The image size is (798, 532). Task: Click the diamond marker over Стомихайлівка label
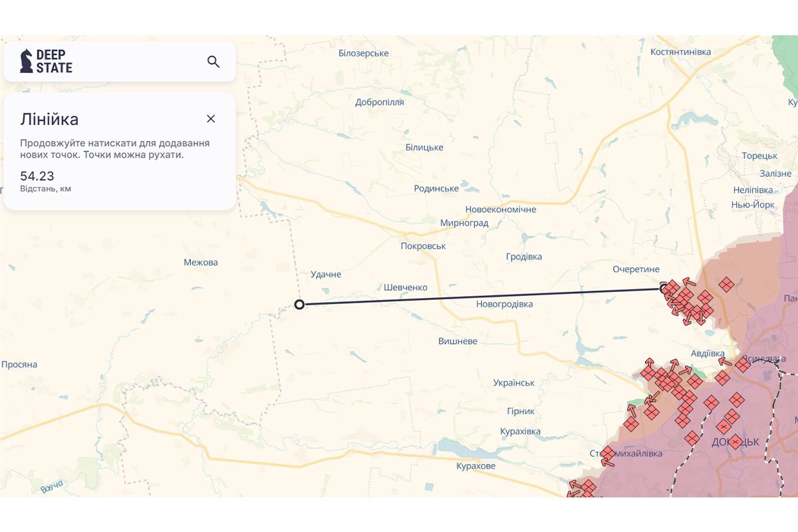607,454
